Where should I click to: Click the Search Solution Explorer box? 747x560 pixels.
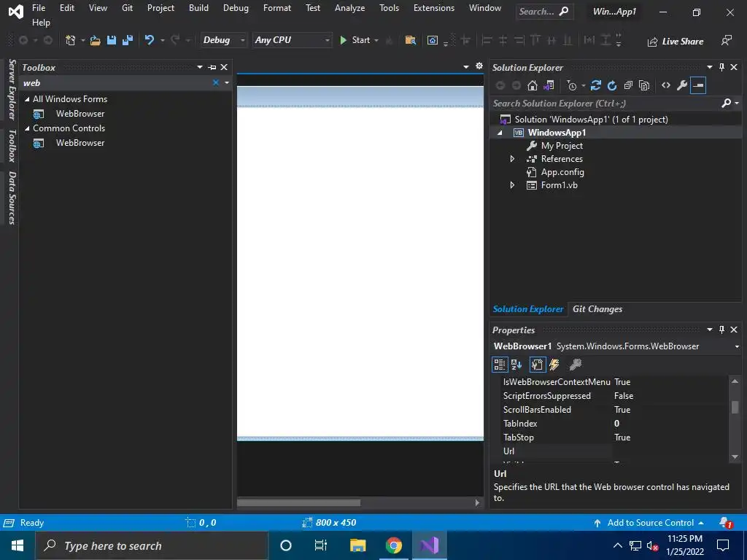tap(606, 104)
